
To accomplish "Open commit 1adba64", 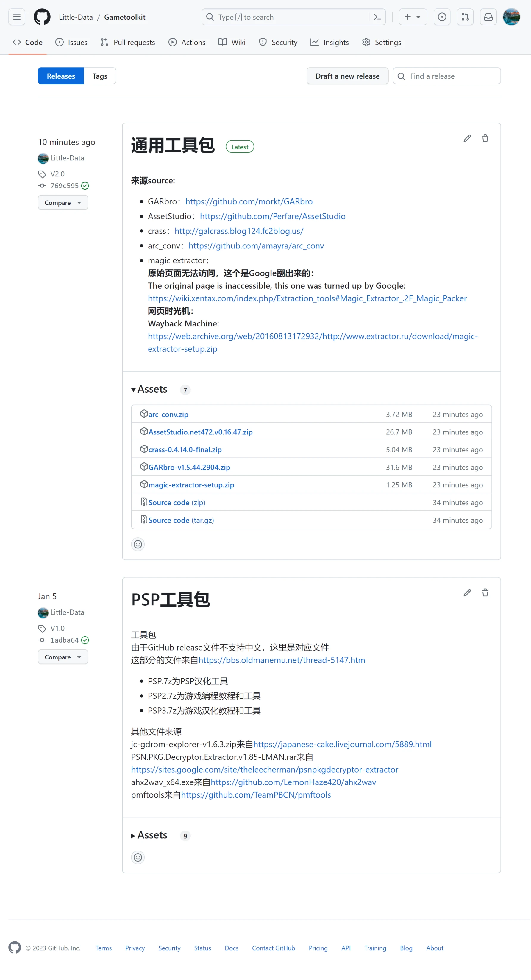I will [64, 640].
